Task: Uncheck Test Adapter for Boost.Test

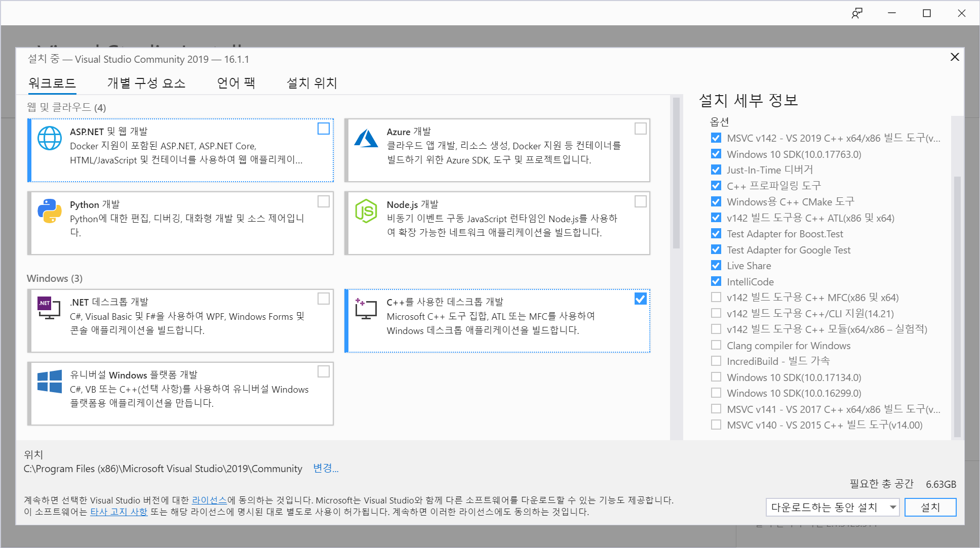Action: click(716, 233)
